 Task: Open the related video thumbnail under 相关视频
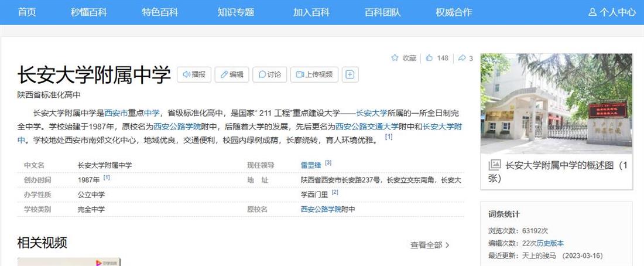point(69,262)
